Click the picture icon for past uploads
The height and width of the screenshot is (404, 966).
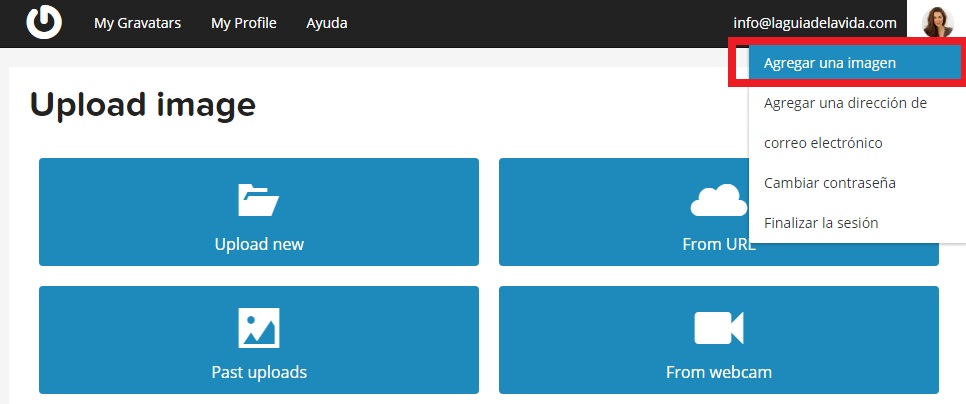pos(258,327)
